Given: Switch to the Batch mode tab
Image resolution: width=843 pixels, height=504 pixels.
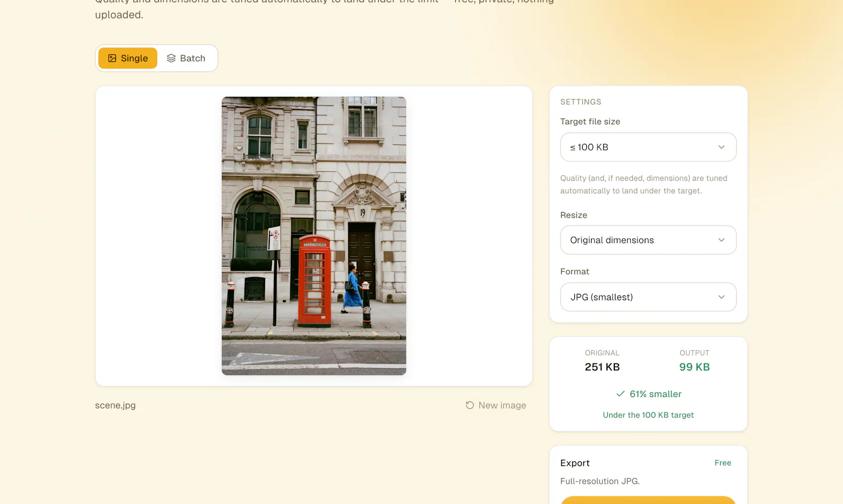Looking at the screenshot, I should point(186,58).
